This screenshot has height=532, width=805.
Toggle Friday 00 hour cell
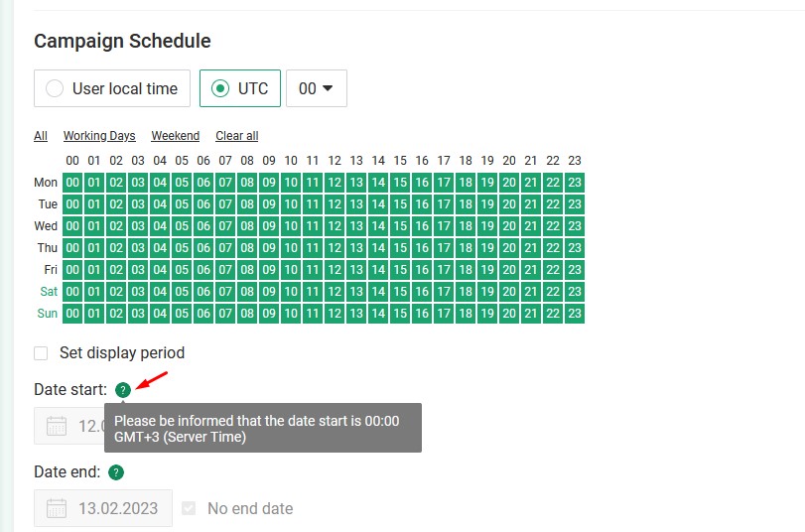(x=72, y=270)
